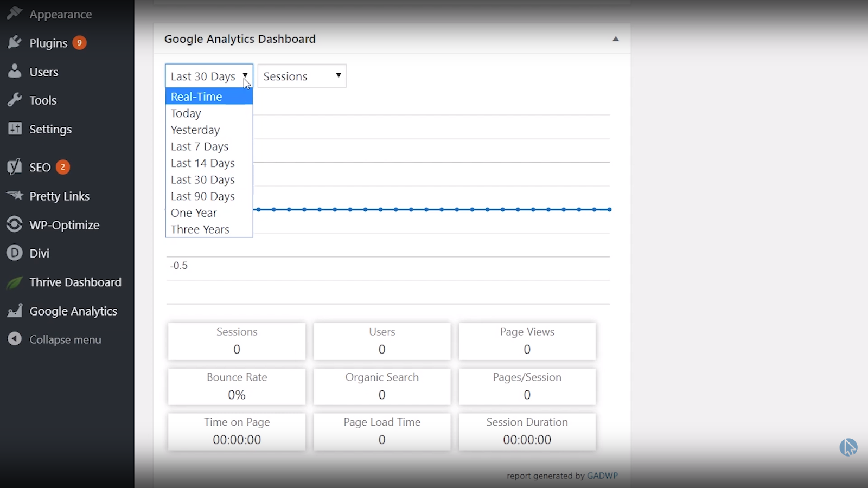The width and height of the screenshot is (868, 488).
Task: Choose Last 30 Days in the list
Action: click(x=209, y=180)
